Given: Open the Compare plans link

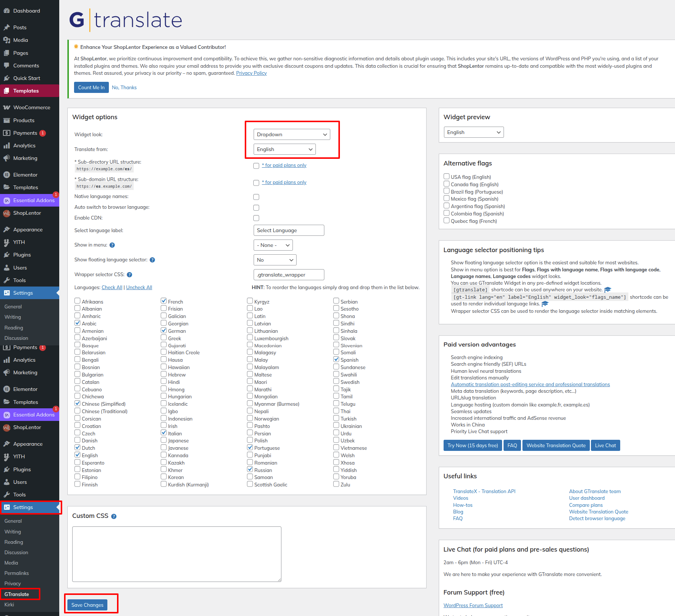Looking at the screenshot, I should tap(586, 505).
